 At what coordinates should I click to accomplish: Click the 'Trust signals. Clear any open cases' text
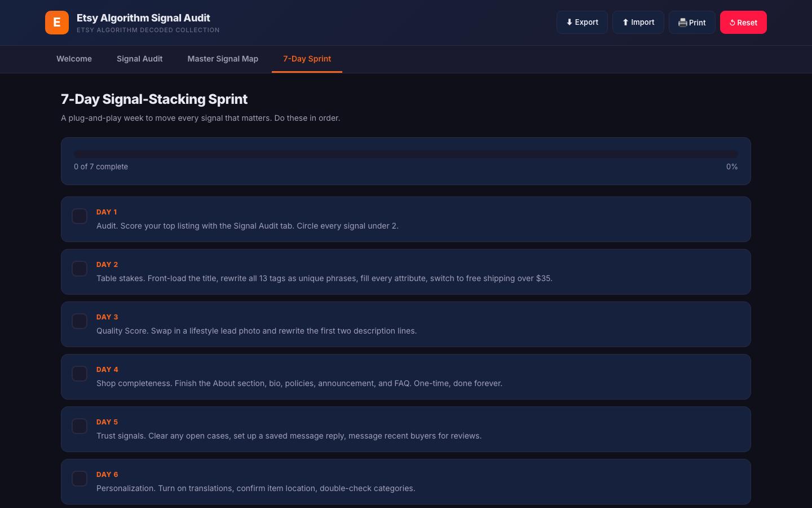289,436
